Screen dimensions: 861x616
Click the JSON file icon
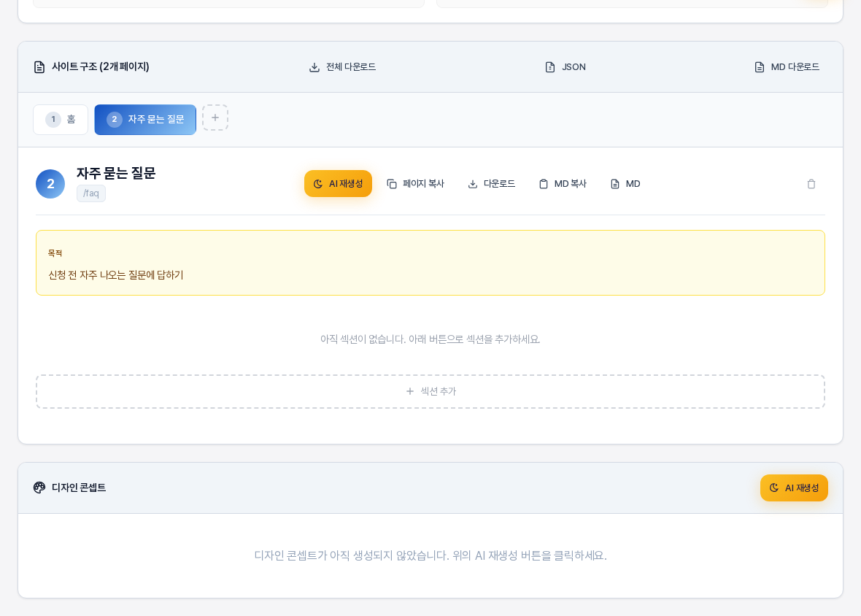(549, 67)
